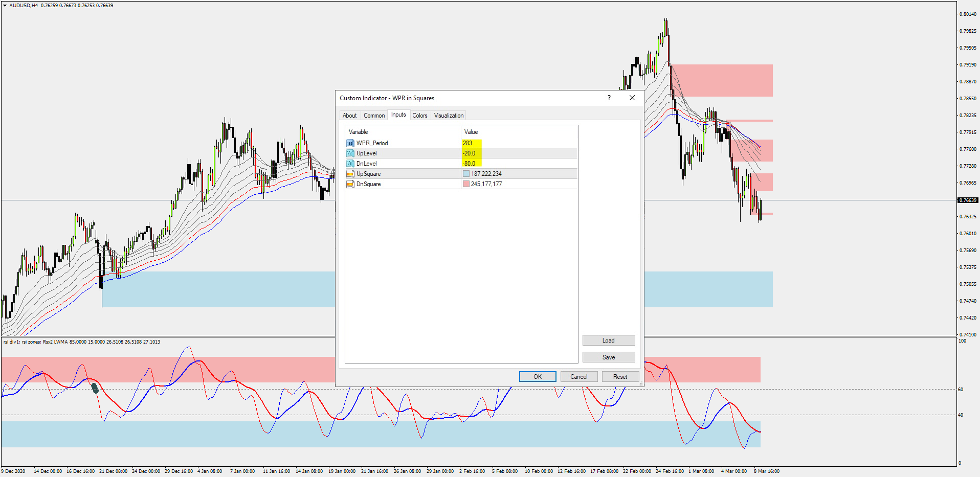Reset the indicator input values
This screenshot has height=477, width=980.
click(620, 377)
